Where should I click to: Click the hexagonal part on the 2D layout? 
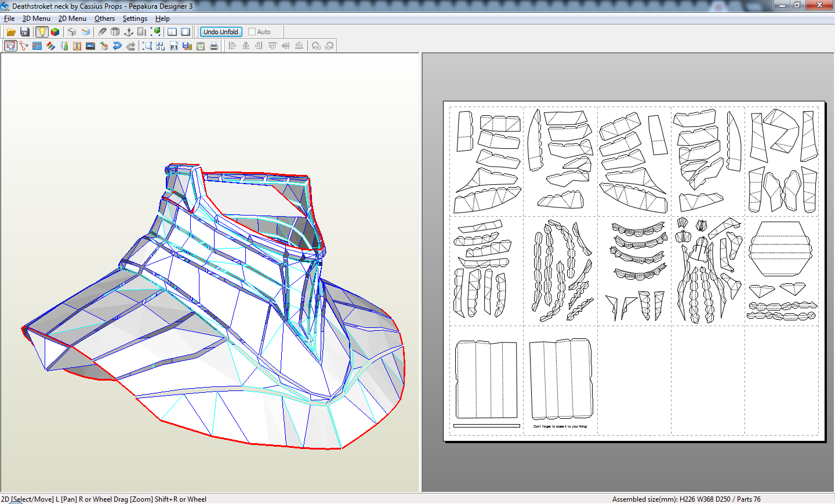tap(780, 249)
